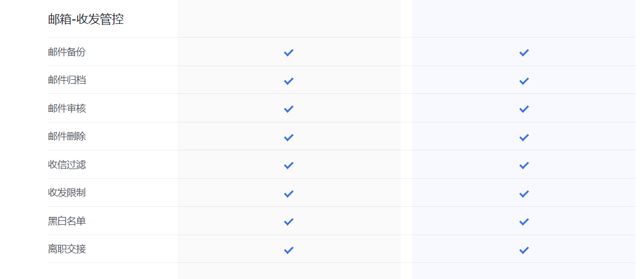
Task: Select the 收信过滤 feature label
Action: (x=67, y=165)
